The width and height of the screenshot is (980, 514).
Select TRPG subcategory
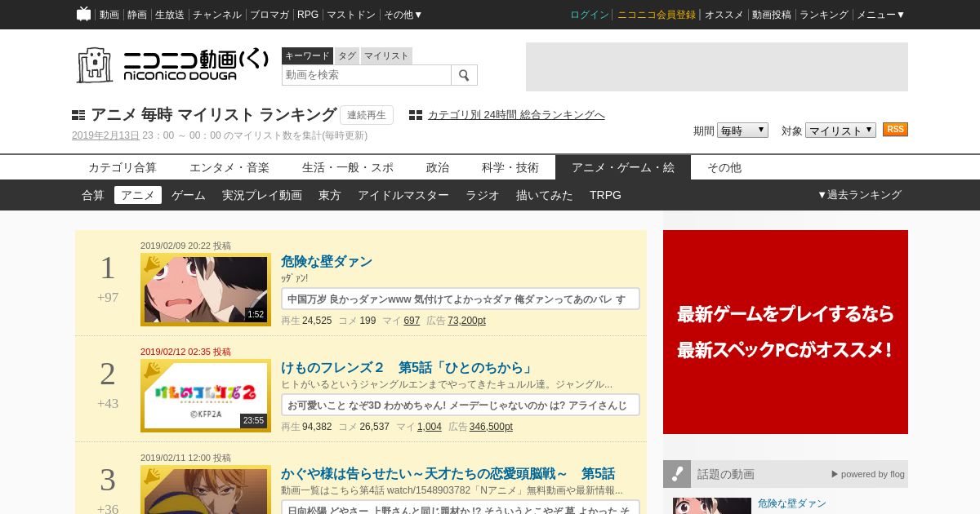tap(605, 195)
